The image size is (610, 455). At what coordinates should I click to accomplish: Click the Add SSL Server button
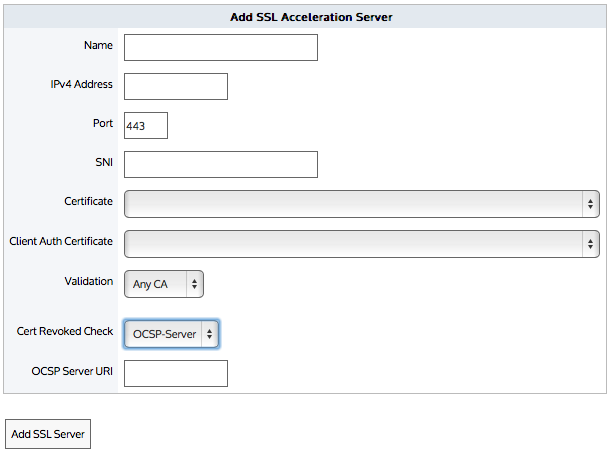48,434
